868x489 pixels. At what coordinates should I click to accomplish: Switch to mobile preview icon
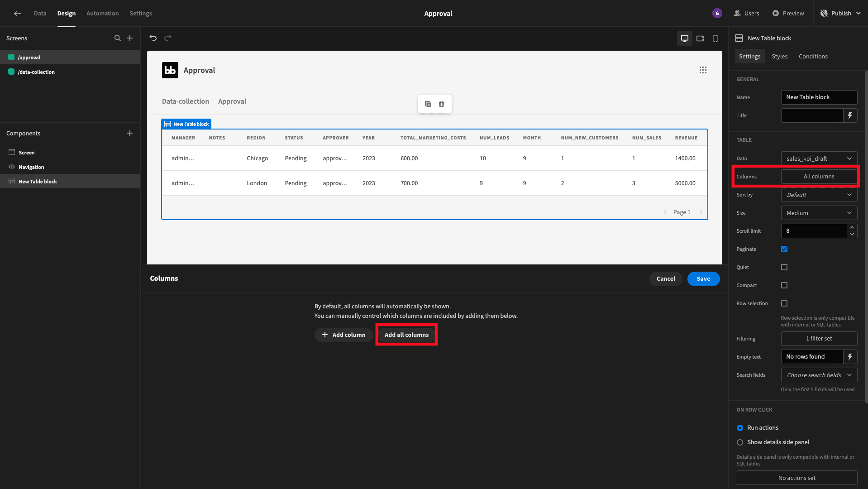715,38
